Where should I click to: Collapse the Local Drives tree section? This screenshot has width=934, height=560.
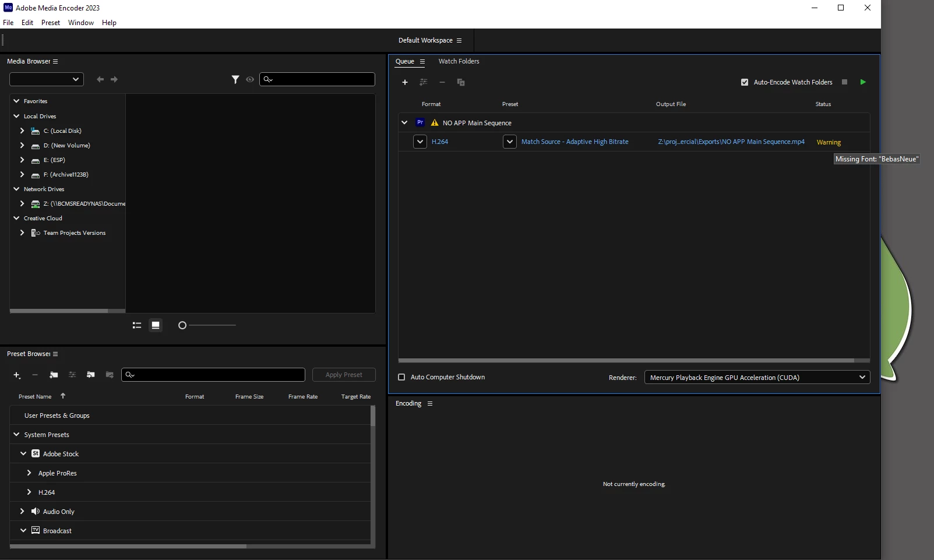click(x=16, y=116)
